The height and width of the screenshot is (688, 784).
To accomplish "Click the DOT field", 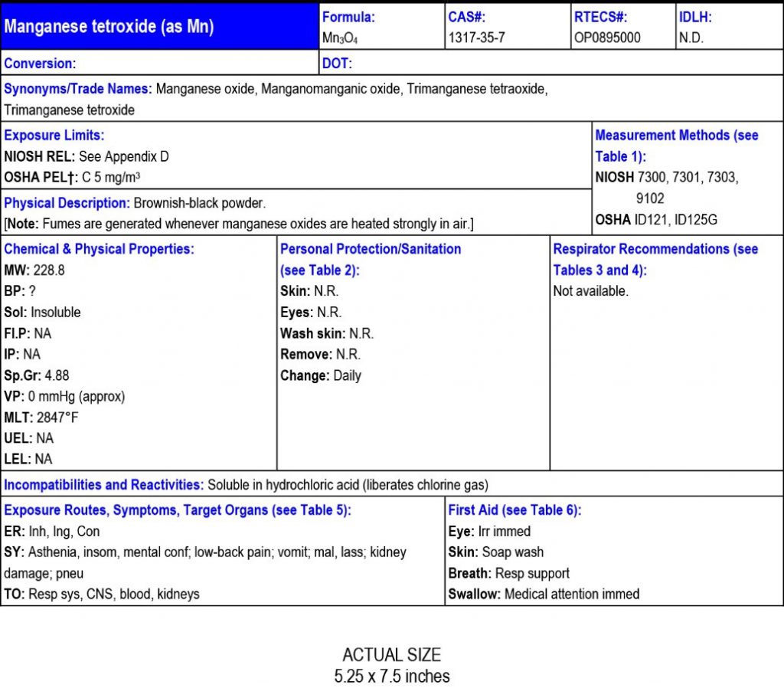I will pos(337,63).
